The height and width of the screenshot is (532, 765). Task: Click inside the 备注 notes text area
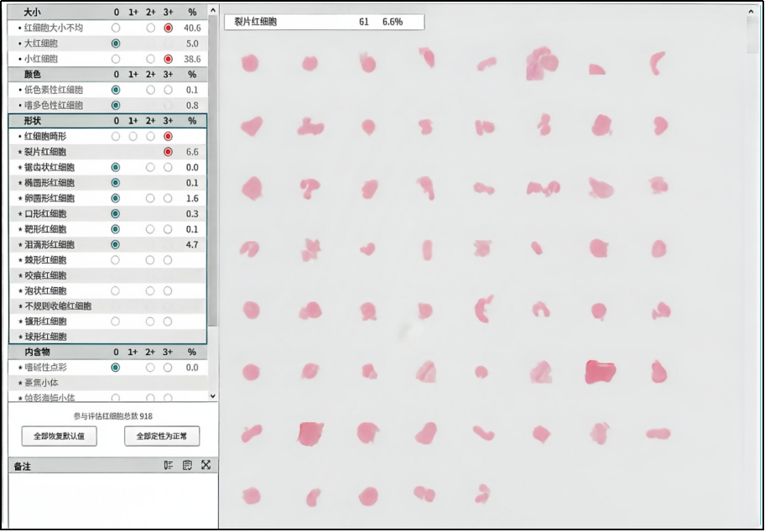pyautogui.click(x=113, y=500)
